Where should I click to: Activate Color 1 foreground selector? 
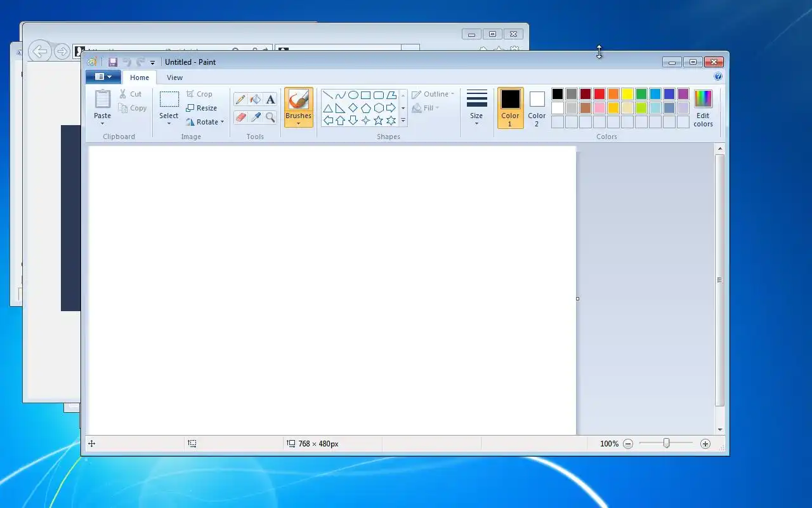510,108
